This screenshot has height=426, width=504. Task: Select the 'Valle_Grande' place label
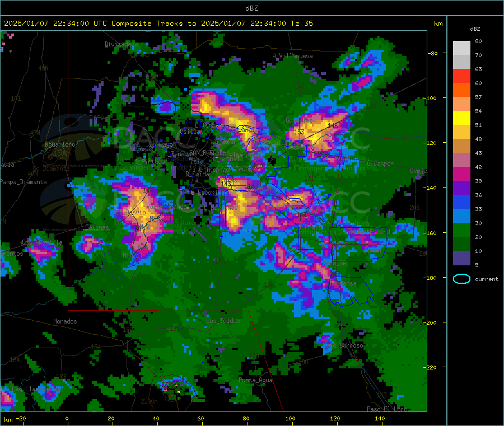tap(166, 207)
